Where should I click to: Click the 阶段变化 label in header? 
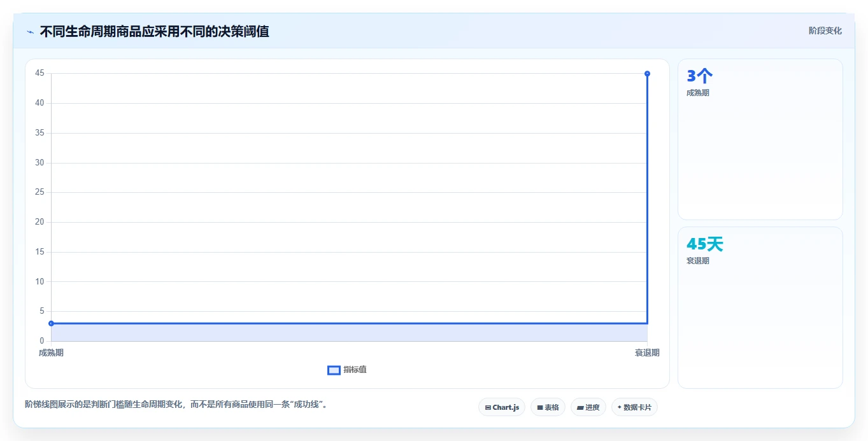[825, 31]
